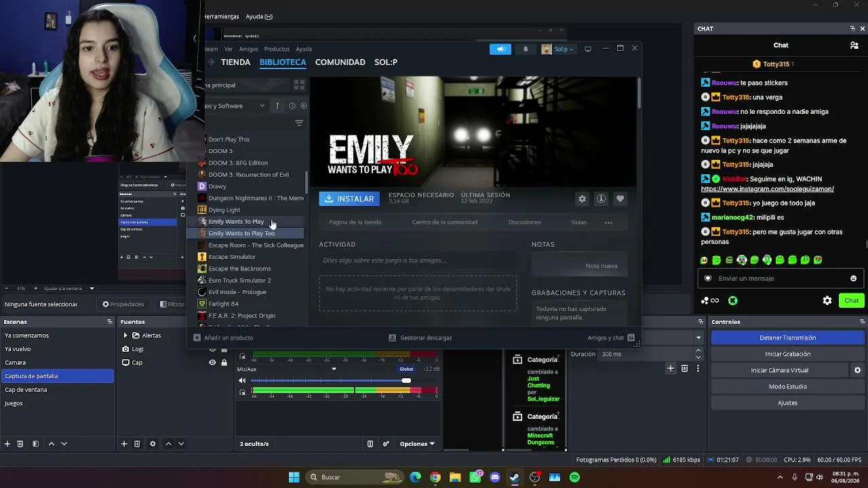Add Emily Wants to Play Too to favorites
This screenshot has height=488, width=868.
coord(620,199)
